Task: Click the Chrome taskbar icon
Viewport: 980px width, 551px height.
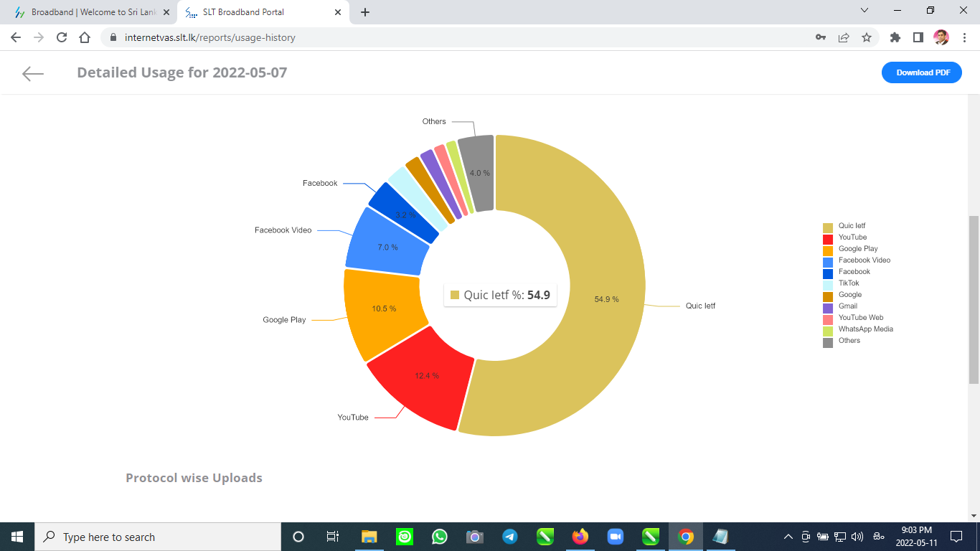Action: pyautogui.click(x=686, y=537)
